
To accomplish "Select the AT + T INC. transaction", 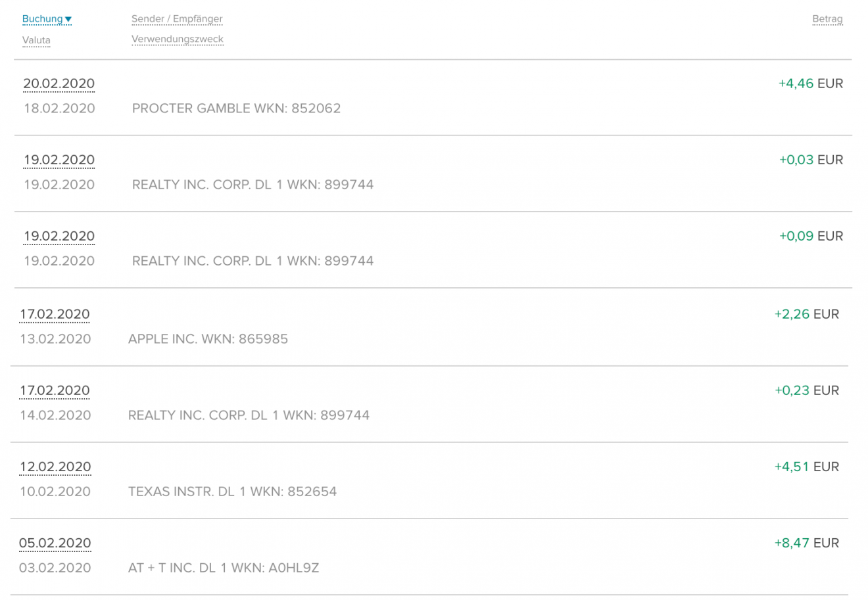I will tap(224, 568).
